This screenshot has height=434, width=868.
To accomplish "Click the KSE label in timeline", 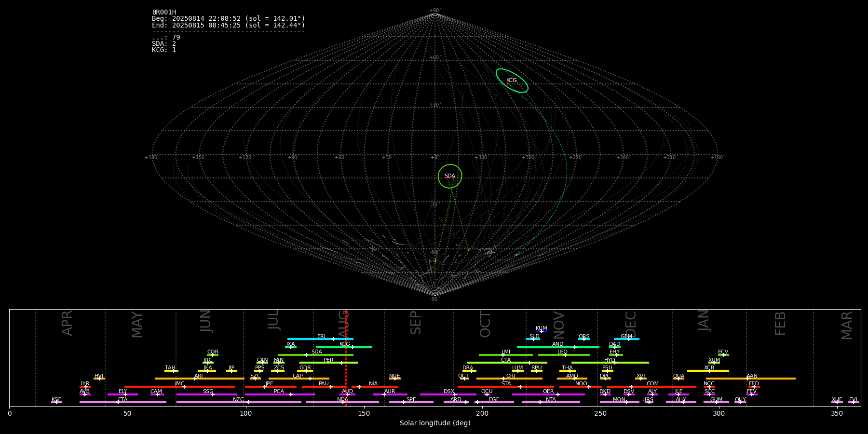I will click(x=56, y=400).
